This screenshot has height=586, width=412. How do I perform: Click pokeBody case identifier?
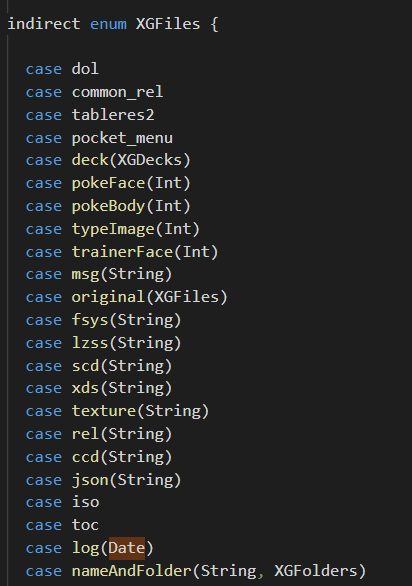(108, 206)
